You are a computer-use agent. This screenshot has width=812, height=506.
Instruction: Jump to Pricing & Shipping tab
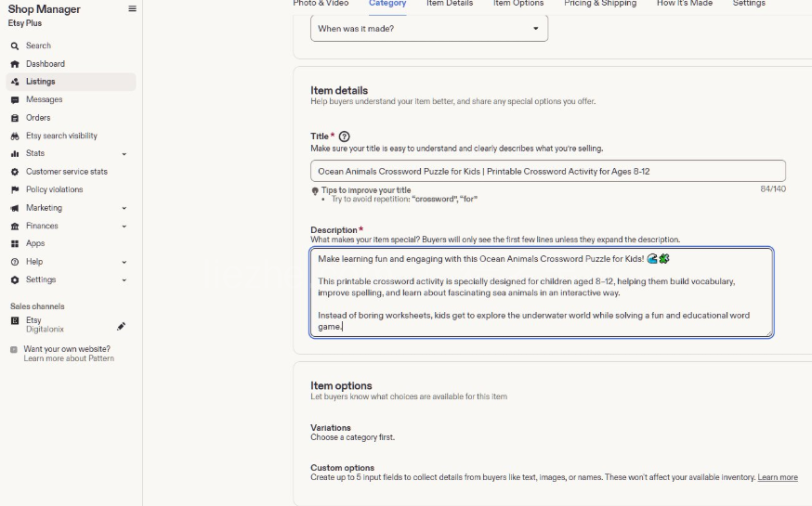click(600, 4)
